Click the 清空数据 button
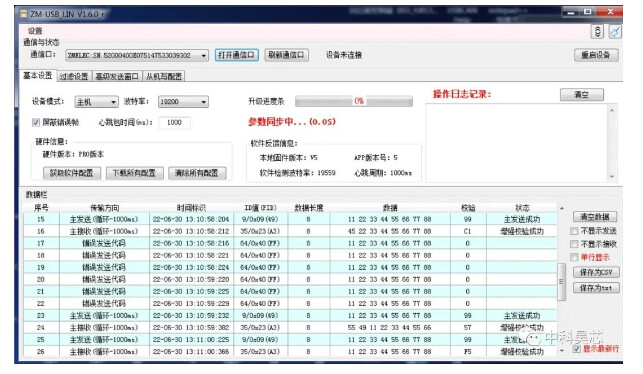The width and height of the screenshot is (643, 374). tap(595, 217)
